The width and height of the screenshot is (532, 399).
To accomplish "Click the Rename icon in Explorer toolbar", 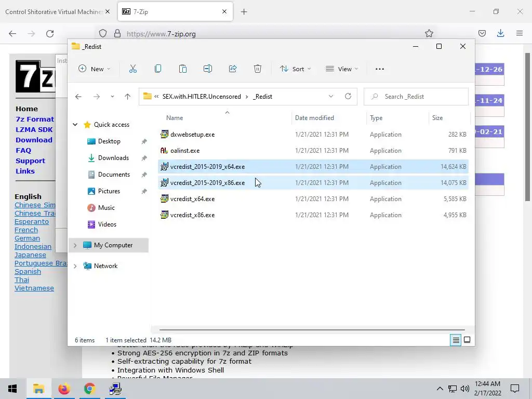I will tap(208, 69).
